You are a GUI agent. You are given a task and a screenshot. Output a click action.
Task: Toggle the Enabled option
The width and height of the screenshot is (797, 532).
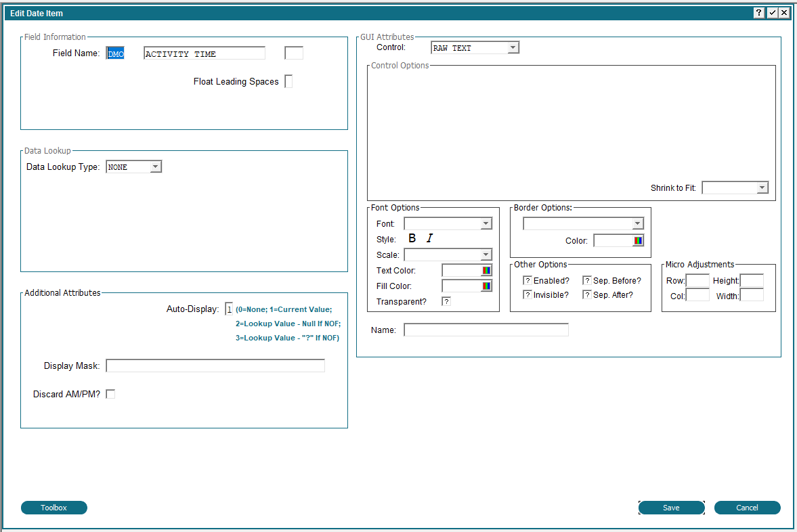coord(527,280)
